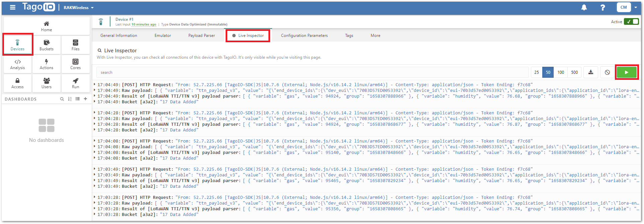644x224 pixels.
Task: Click the notifications bell icon
Action: coord(584,7)
